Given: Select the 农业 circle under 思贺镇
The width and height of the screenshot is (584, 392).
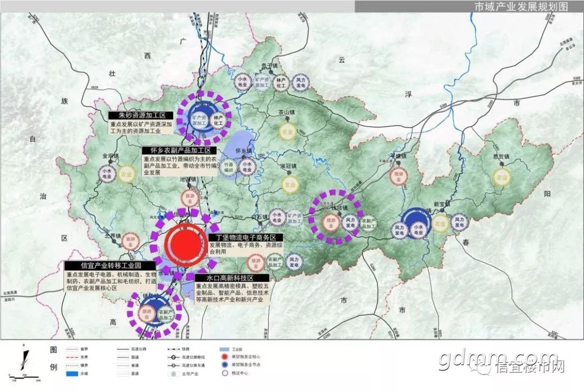Looking at the screenshot, I should pyautogui.click(x=501, y=177).
